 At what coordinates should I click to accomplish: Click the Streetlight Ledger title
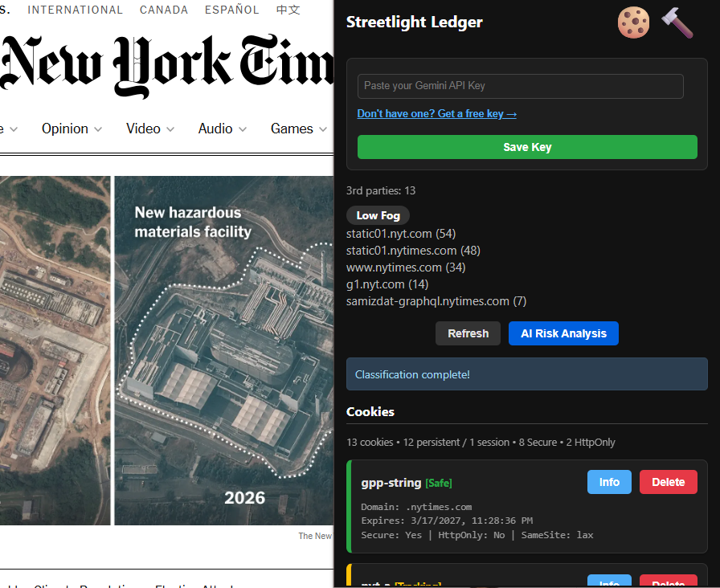coord(414,22)
